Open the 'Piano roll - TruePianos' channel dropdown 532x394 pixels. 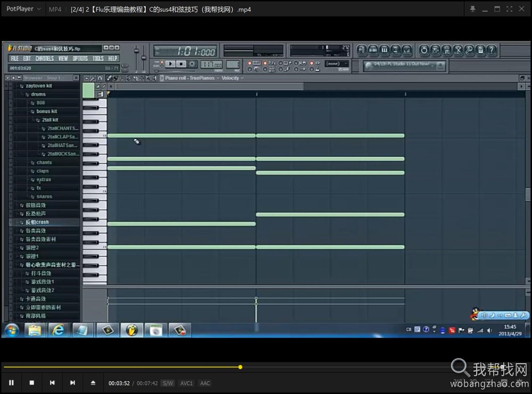coord(192,78)
